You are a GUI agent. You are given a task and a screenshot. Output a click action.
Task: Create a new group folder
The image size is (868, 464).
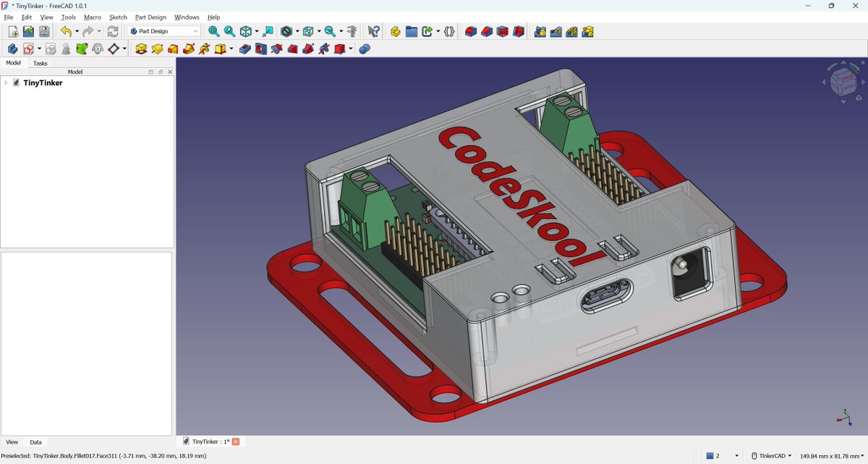point(411,31)
